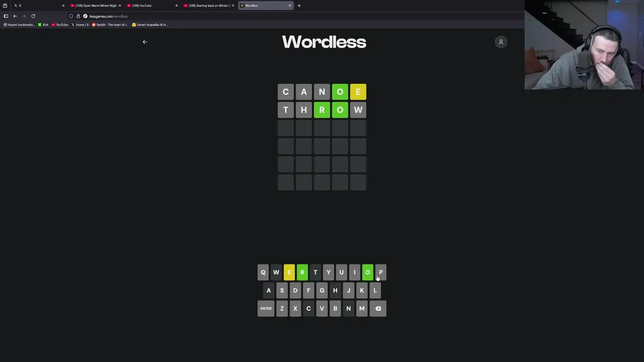644x362 pixels.
Task: Close the (109) YouTube tab
Action: [177, 6]
